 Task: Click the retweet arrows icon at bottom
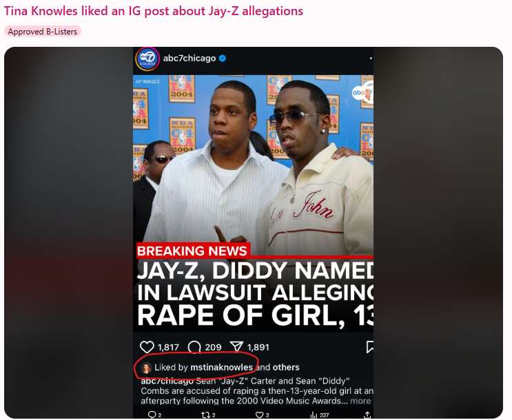click(205, 414)
